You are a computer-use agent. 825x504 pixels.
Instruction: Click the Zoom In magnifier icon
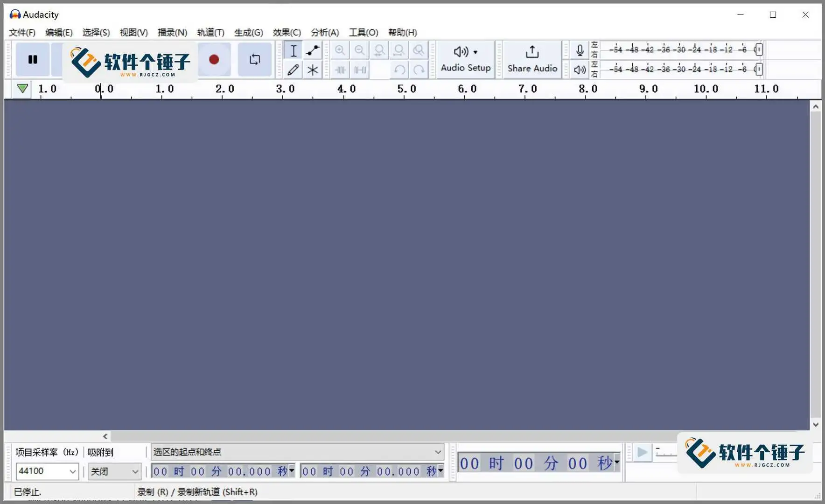(x=340, y=50)
